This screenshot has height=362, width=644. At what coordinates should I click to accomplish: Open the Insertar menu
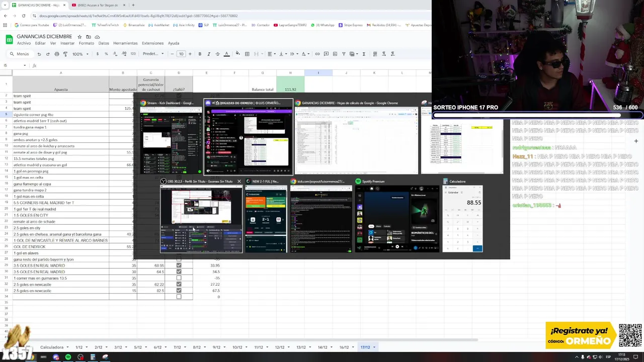point(67,43)
